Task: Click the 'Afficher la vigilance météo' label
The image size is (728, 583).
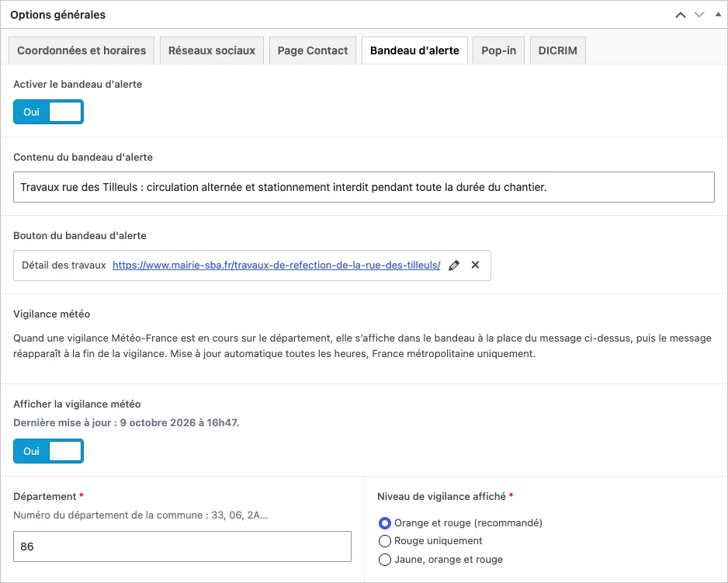Action: click(x=77, y=404)
